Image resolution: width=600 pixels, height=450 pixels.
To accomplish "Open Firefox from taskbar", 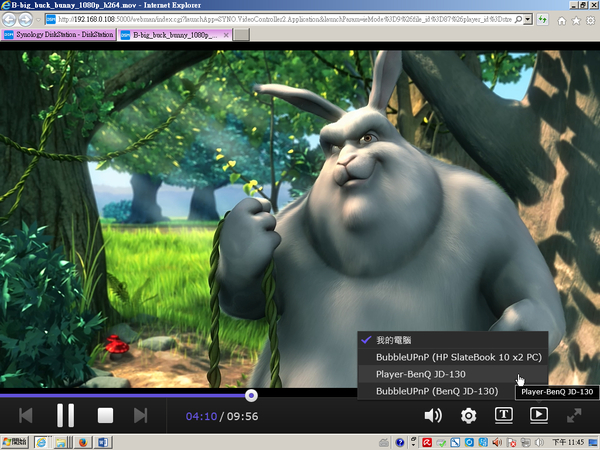I will (83, 443).
